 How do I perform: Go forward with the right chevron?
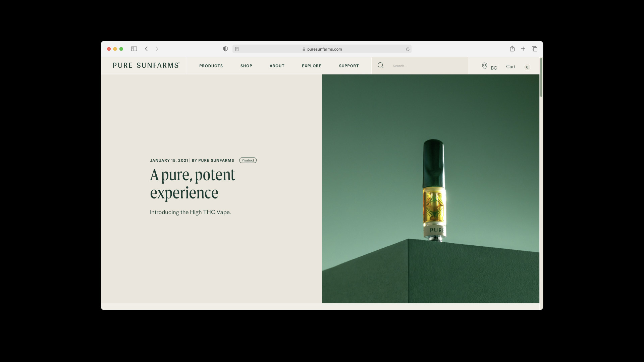coord(157,49)
